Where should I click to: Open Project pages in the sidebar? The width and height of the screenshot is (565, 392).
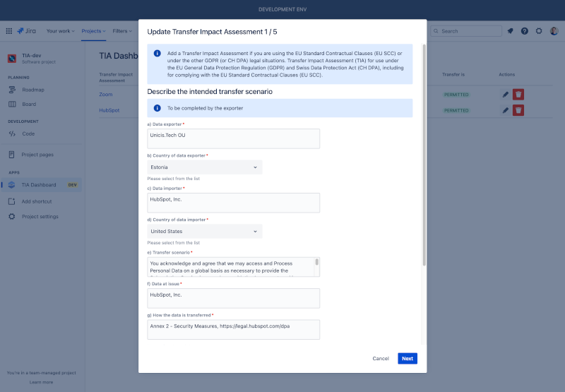(37, 155)
